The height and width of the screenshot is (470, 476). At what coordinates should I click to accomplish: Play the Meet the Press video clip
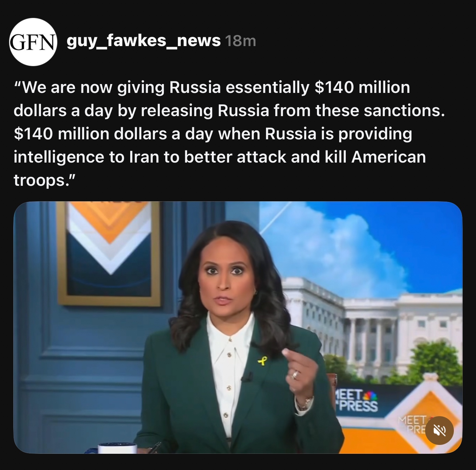pos(238,327)
